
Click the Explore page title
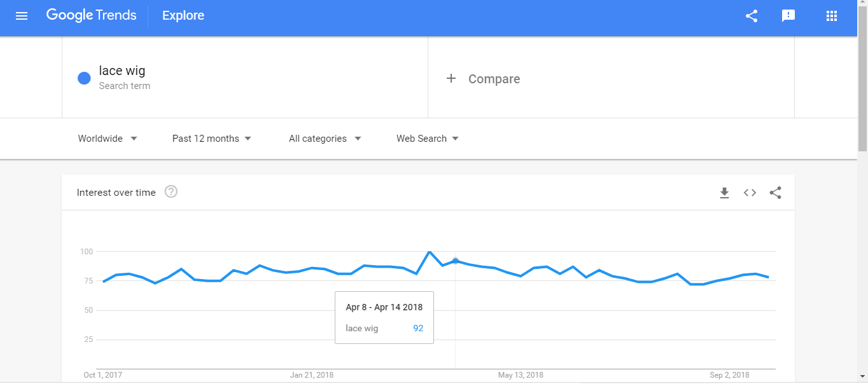[183, 16]
